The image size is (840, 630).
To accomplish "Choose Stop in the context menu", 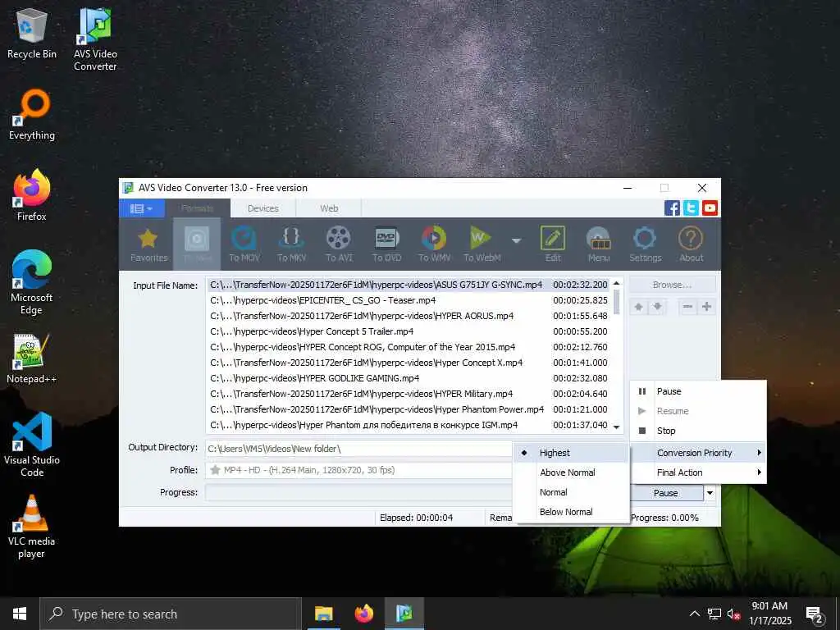I will tap(699, 431).
